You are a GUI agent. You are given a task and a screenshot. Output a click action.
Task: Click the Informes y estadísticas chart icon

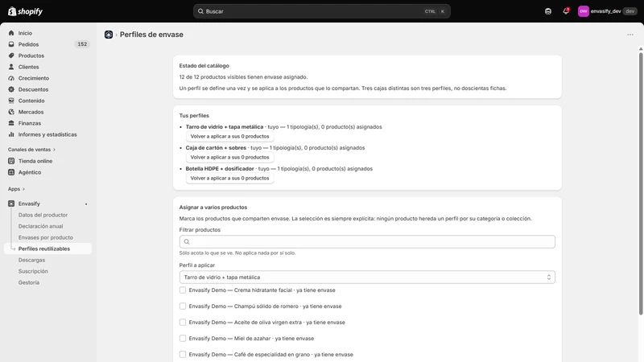pyautogui.click(x=11, y=134)
